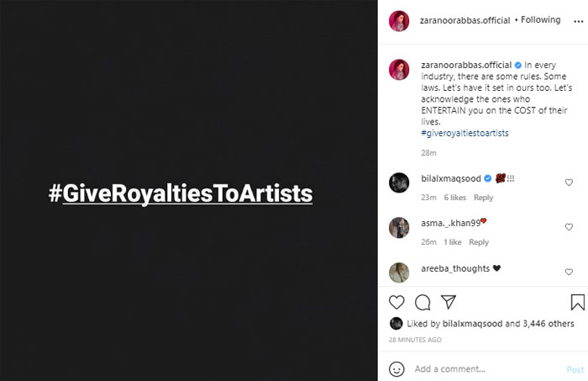
Task: Open the comment bubble icon
Action: [x=423, y=302]
